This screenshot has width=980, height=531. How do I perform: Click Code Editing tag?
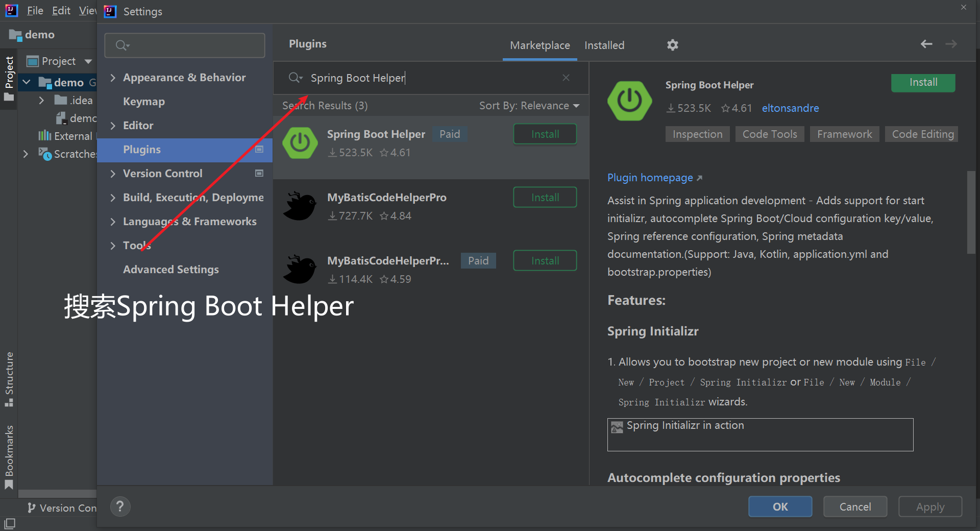click(x=922, y=134)
